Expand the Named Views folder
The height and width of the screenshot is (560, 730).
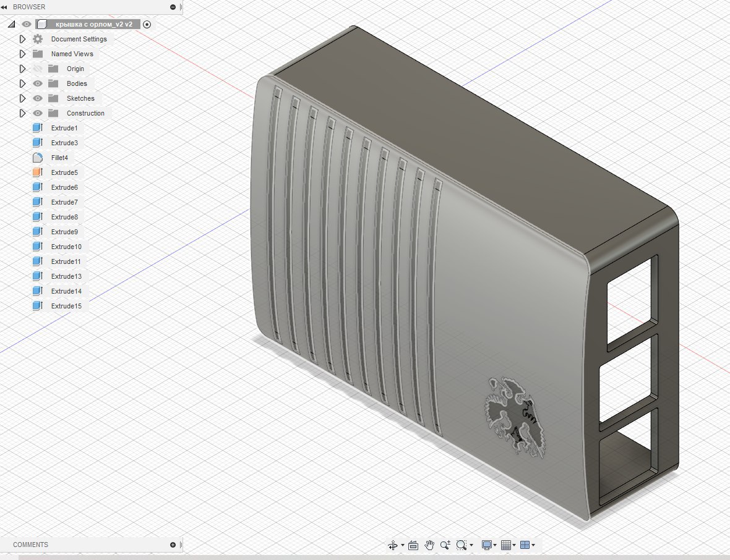[22, 54]
